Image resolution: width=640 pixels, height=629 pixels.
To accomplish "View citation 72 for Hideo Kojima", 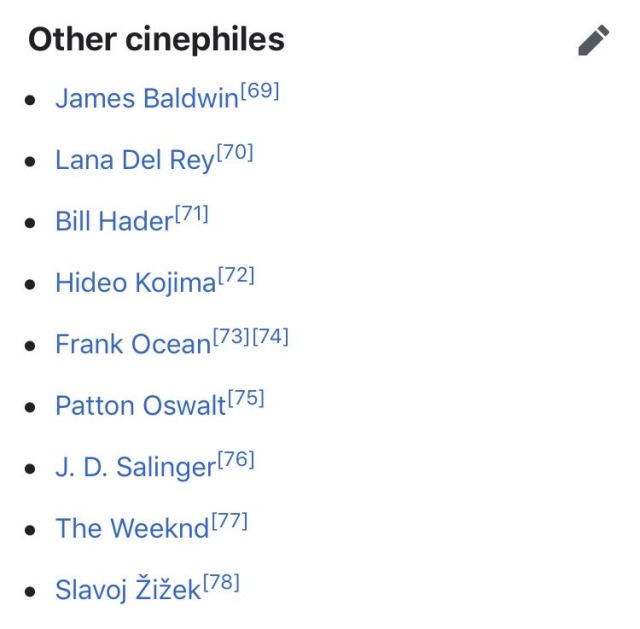I will pyautogui.click(x=236, y=276).
